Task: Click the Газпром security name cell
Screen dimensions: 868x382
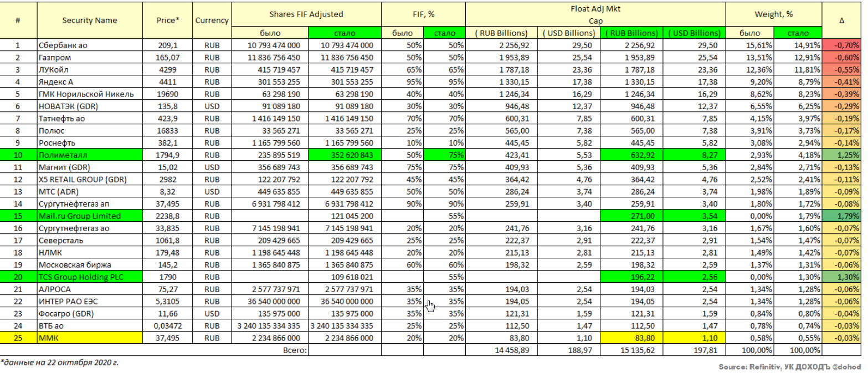Action: [89, 57]
